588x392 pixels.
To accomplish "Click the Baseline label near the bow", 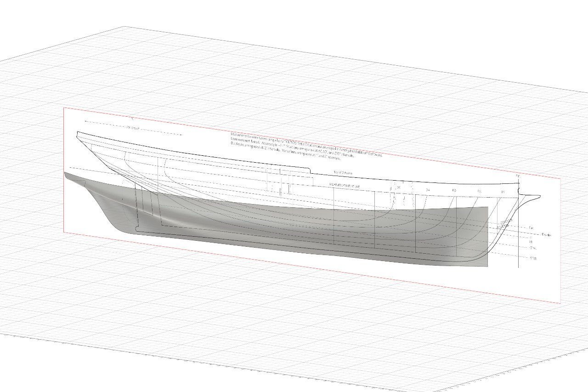I will coord(547,235).
